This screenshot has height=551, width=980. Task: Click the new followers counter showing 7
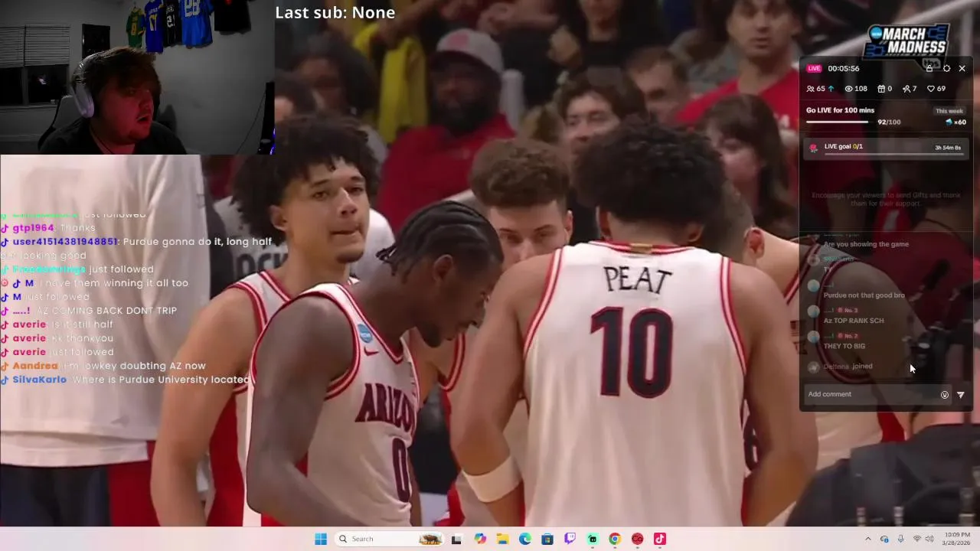[x=910, y=89]
